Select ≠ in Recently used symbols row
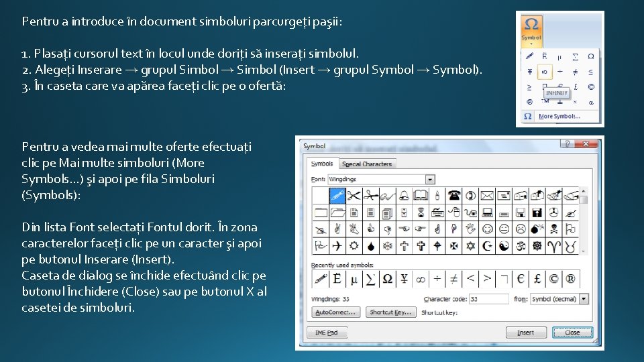 coord(454,279)
